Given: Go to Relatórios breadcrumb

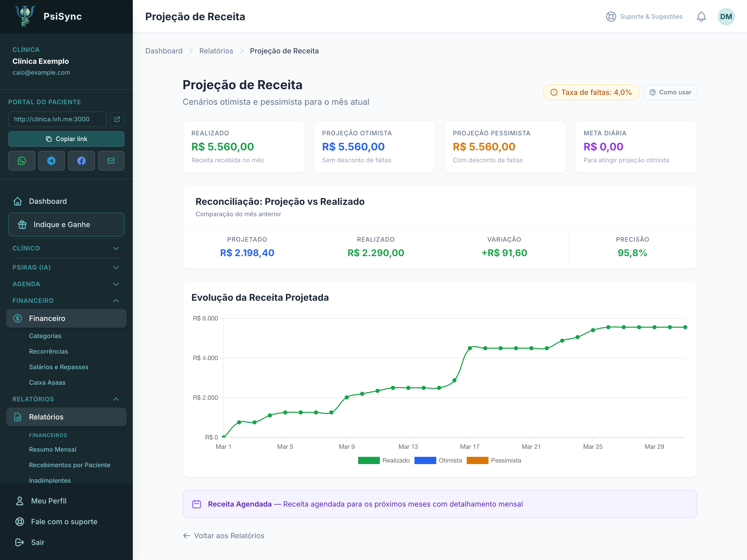Looking at the screenshot, I should coord(216,51).
